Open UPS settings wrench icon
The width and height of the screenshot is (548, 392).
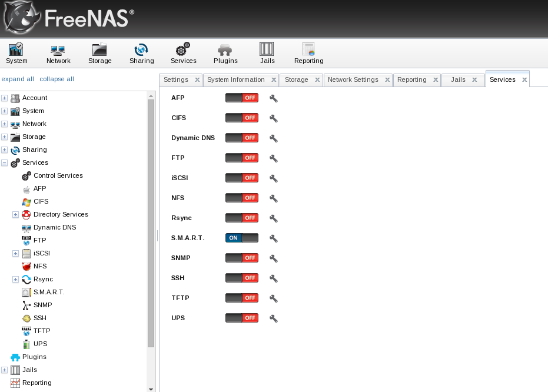(x=273, y=318)
